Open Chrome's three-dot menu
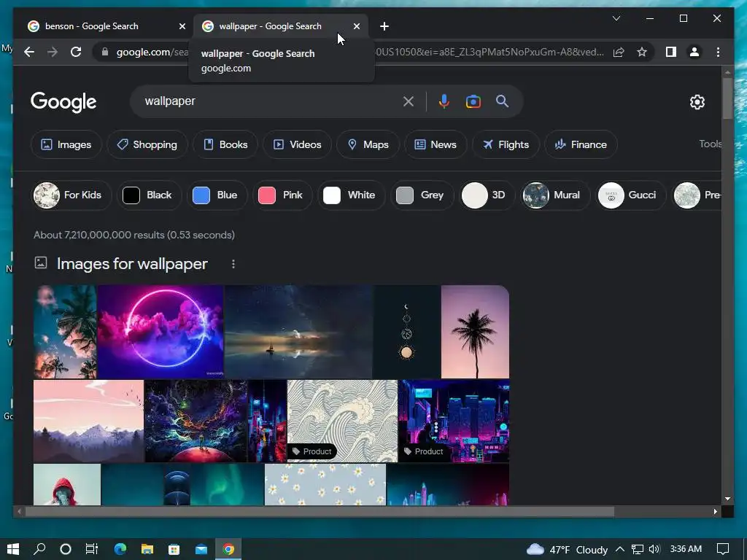 tap(718, 52)
